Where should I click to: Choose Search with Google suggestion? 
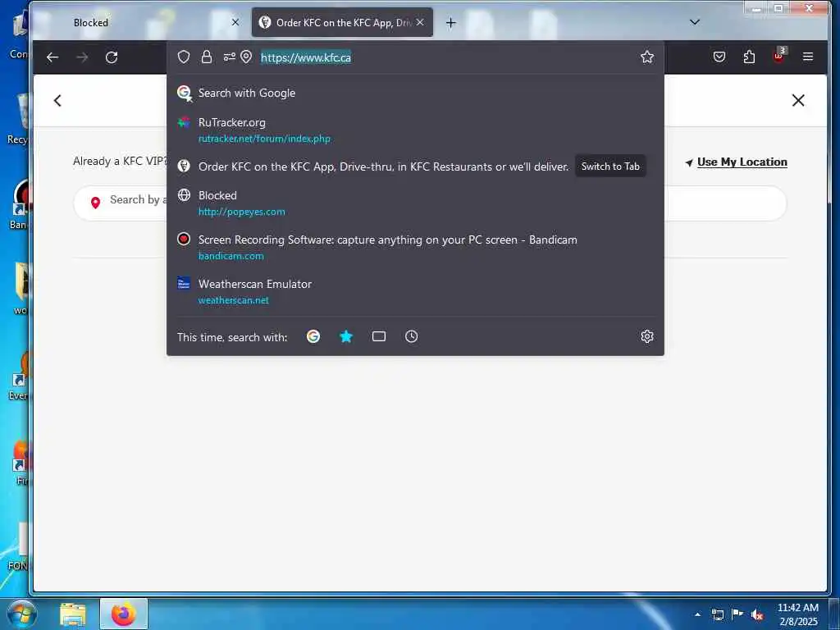tap(415, 93)
